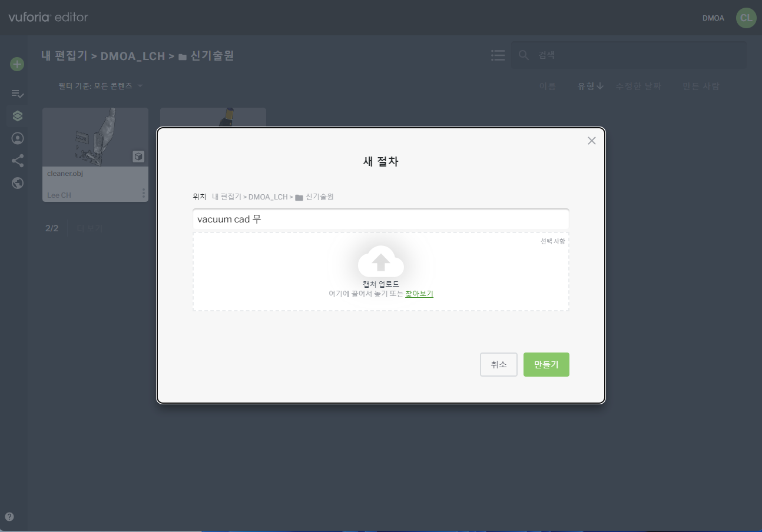
Task: Switch to list view icon
Action: (498, 55)
